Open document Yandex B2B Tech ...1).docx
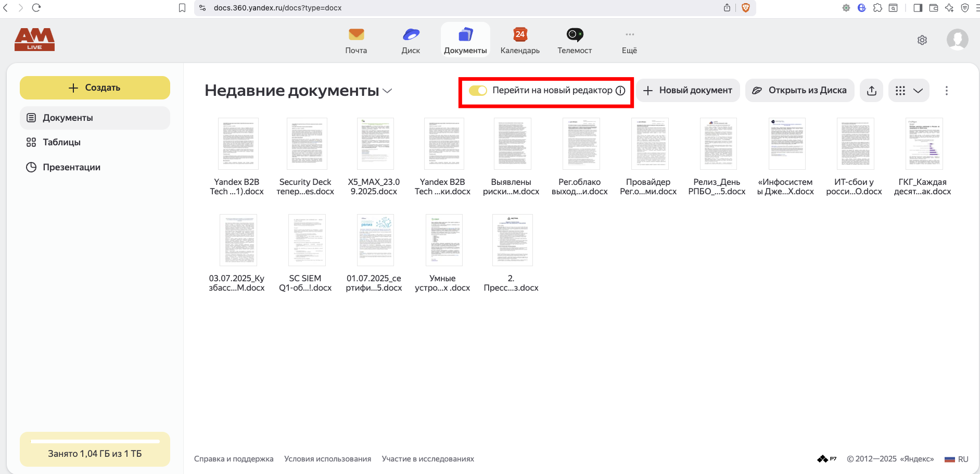980x474 pixels. tap(237, 157)
